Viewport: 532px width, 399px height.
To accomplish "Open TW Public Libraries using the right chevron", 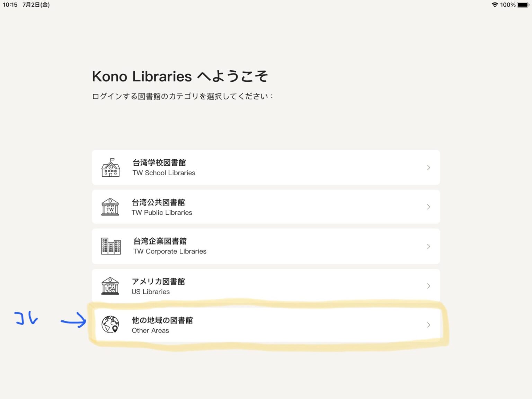I will point(428,206).
